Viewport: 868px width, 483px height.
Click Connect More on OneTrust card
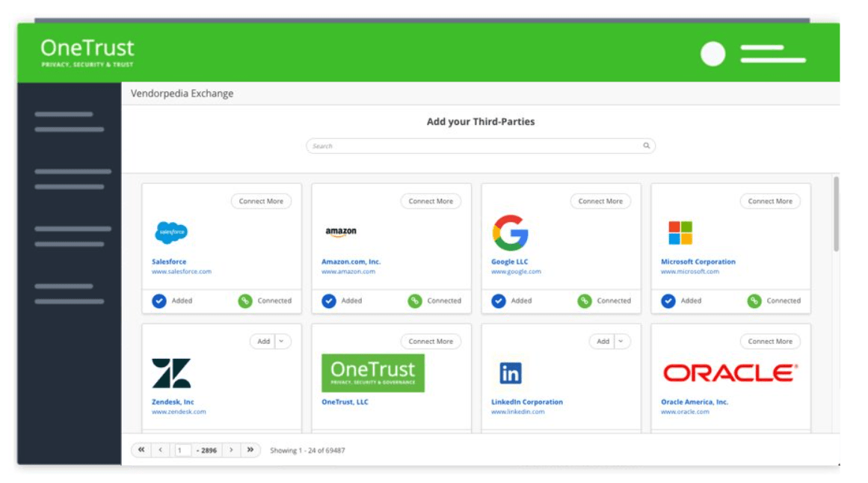tap(431, 341)
